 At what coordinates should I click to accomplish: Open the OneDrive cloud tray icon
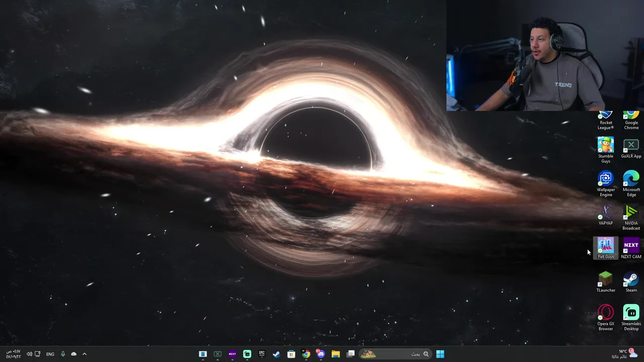click(x=74, y=354)
